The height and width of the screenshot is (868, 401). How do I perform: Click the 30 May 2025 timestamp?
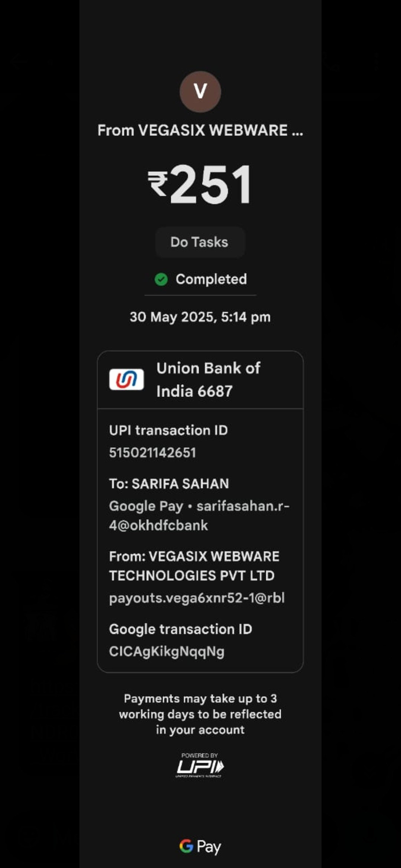point(200,317)
